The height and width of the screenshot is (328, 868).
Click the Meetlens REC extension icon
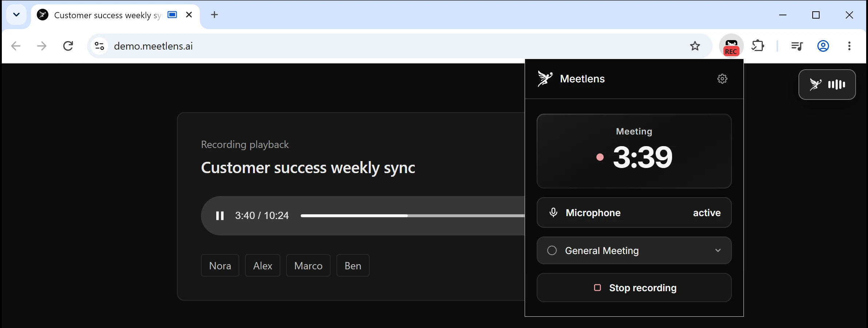731,46
